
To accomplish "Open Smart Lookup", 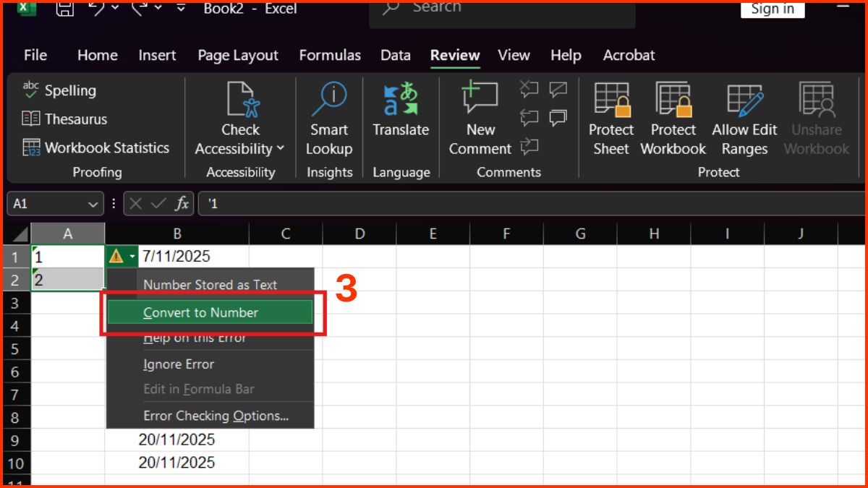I will click(x=329, y=119).
